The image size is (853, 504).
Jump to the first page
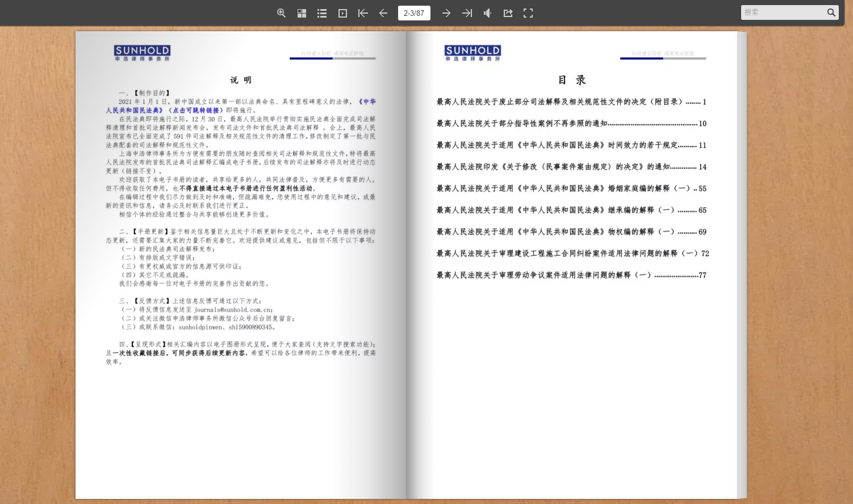pos(363,13)
